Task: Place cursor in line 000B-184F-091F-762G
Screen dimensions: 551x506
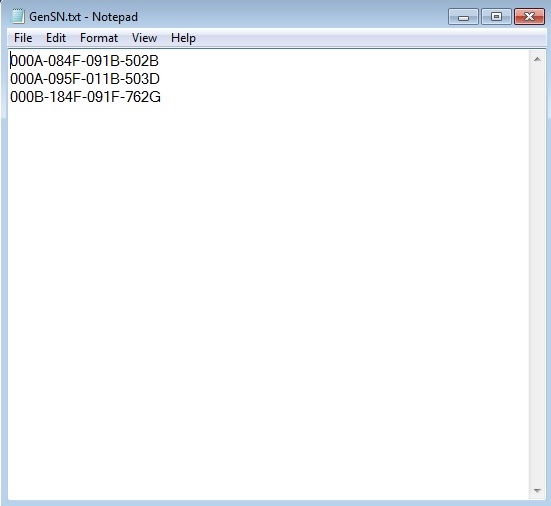Action: pos(85,97)
